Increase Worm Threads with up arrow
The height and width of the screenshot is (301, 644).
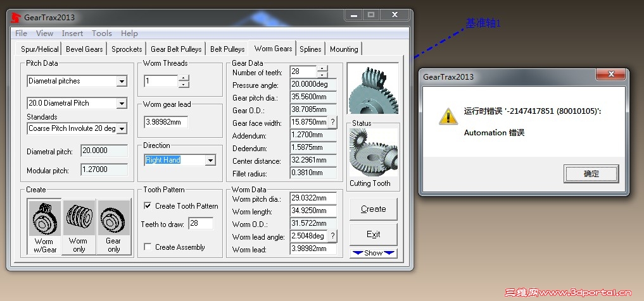click(x=184, y=78)
